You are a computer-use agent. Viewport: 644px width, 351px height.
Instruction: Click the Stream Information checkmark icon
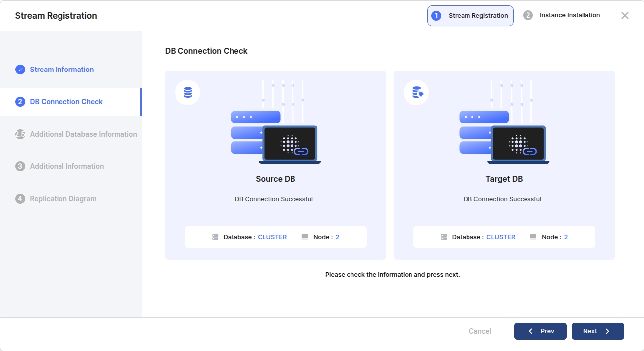click(x=20, y=70)
